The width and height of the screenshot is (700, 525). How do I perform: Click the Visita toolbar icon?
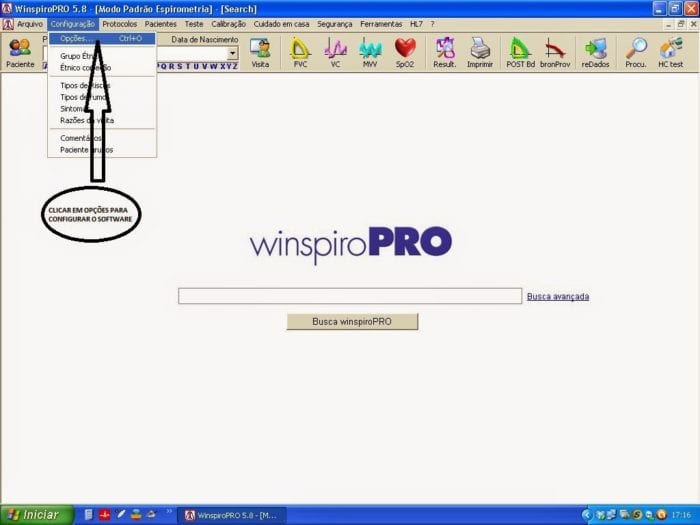click(x=260, y=53)
